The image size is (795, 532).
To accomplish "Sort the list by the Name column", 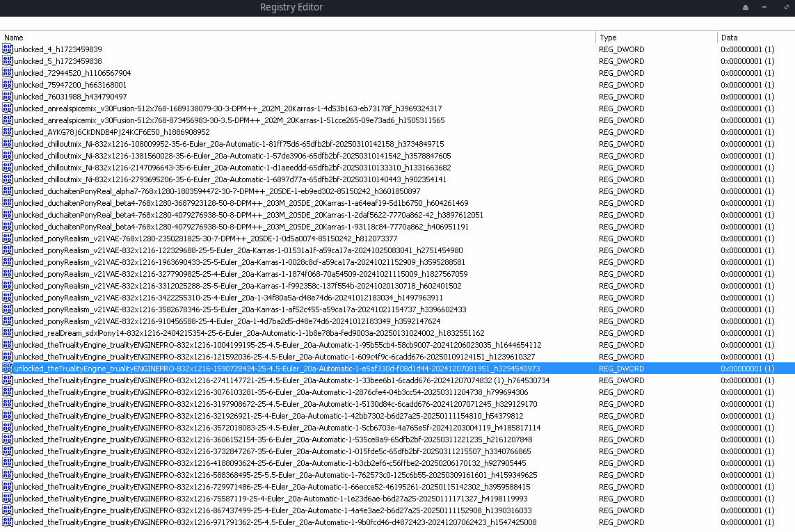I will click(x=298, y=38).
